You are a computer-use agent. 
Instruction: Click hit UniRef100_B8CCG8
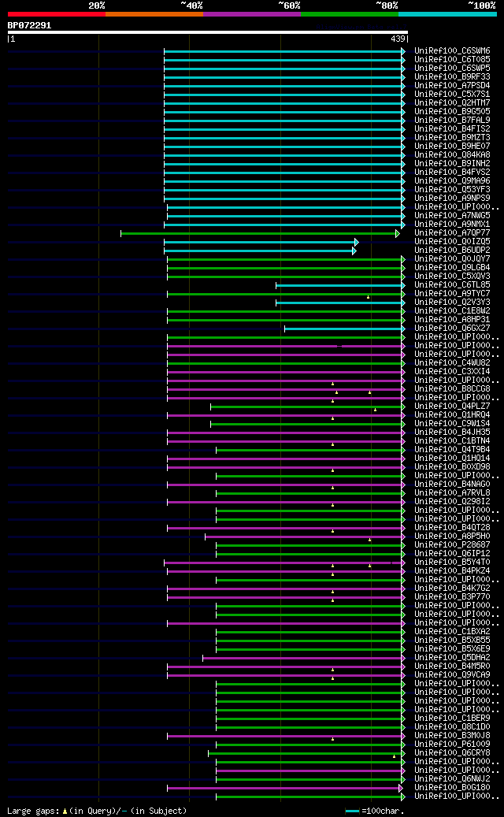[453, 388]
